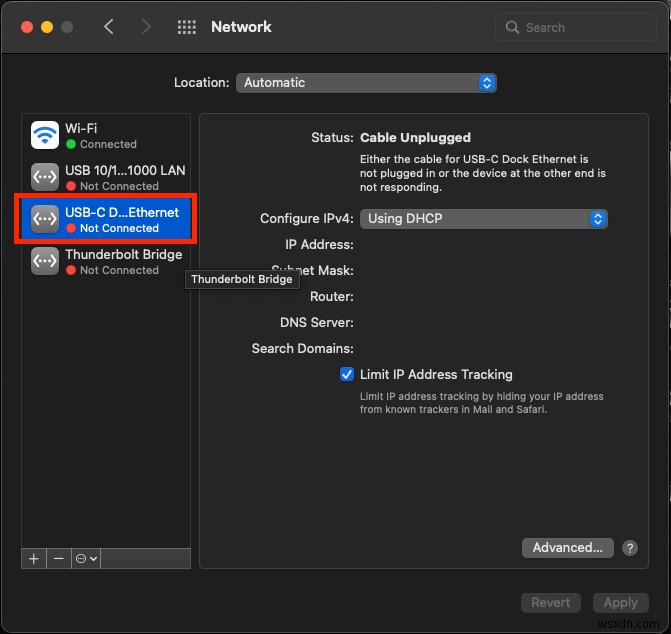
Task: Uncheck Limit IP Address Tracking
Action: [347, 374]
